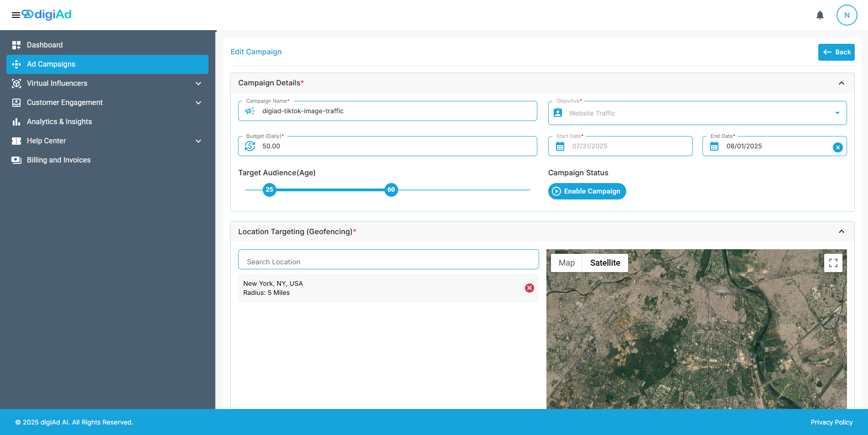The height and width of the screenshot is (435, 868).
Task: Click the Edit Campaign heading
Action: (256, 52)
